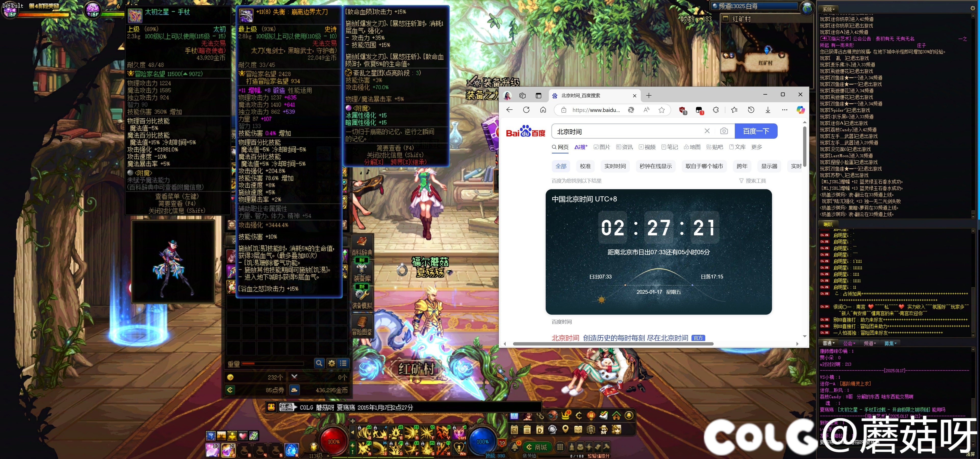
Task: Click the read aloud icon in address bar
Action: click(x=646, y=110)
